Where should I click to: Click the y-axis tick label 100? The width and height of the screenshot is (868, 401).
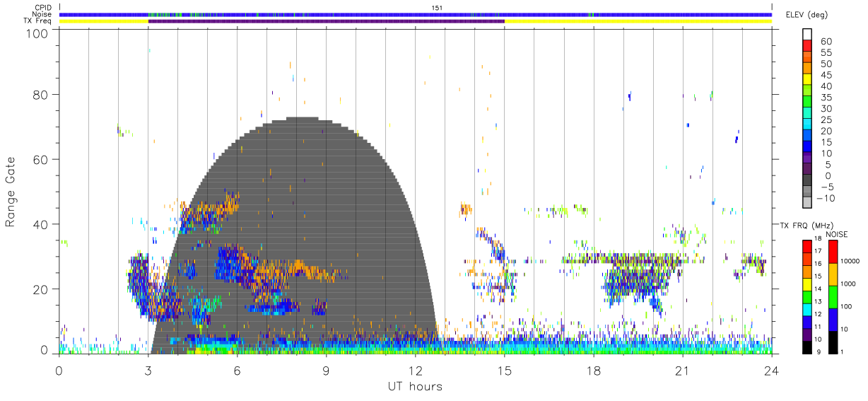click(x=37, y=33)
